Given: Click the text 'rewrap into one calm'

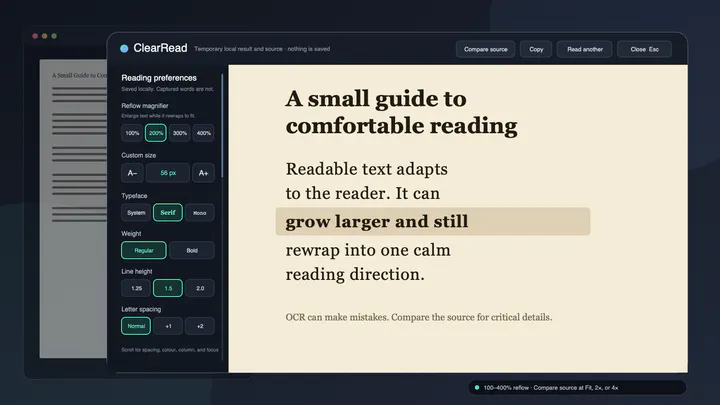Looking at the screenshot, I should tap(368, 250).
